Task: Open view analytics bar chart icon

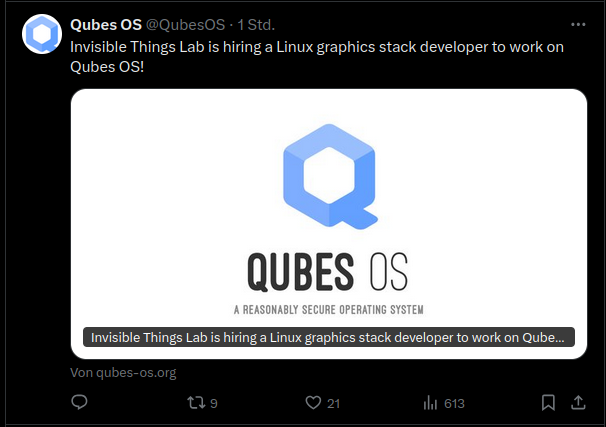Action: pyautogui.click(x=430, y=403)
